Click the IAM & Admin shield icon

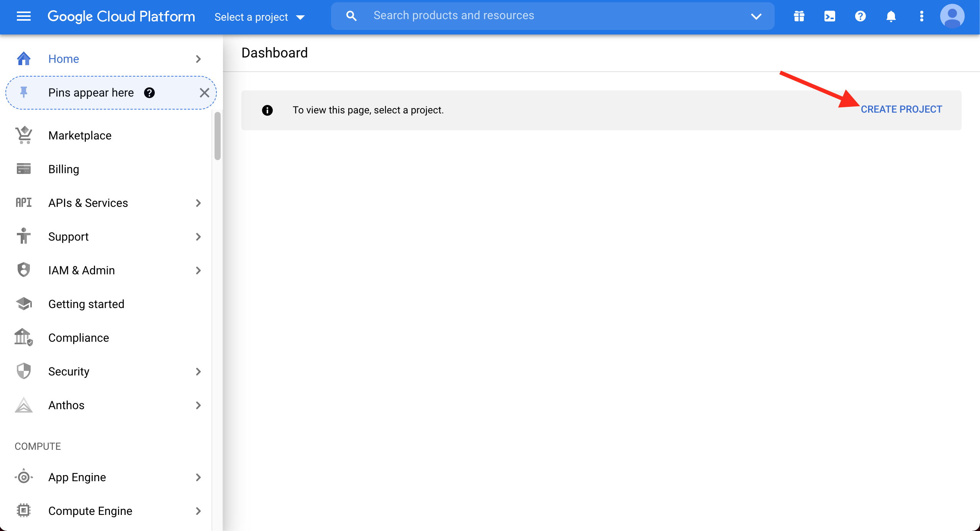tap(24, 270)
